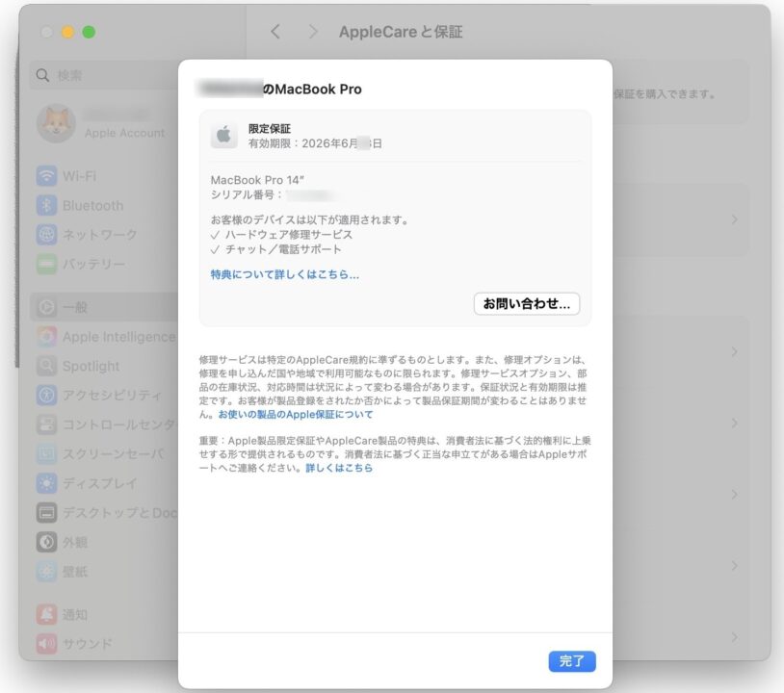Click the 限定保証 heading text

[x=270, y=128]
